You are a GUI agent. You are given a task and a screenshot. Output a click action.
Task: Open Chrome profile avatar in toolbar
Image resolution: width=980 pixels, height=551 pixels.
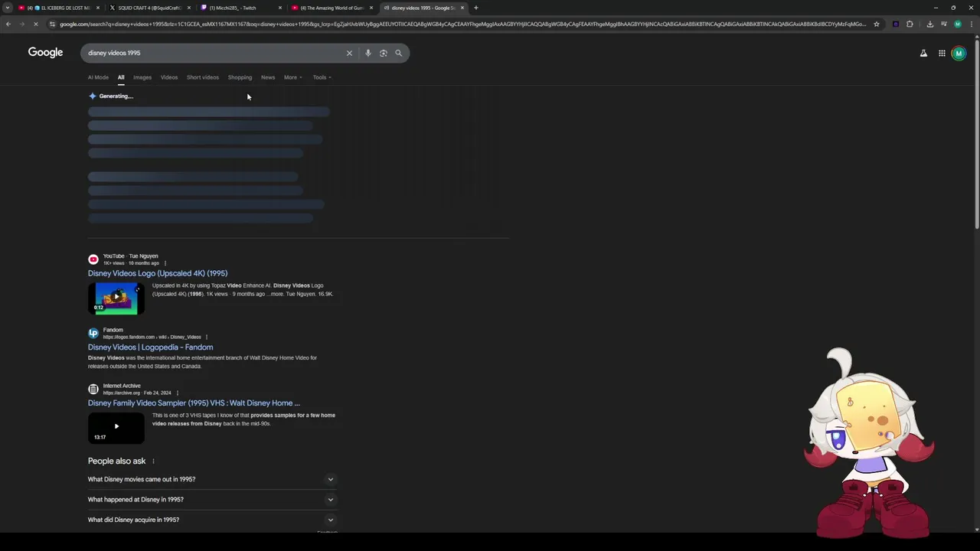pos(957,24)
